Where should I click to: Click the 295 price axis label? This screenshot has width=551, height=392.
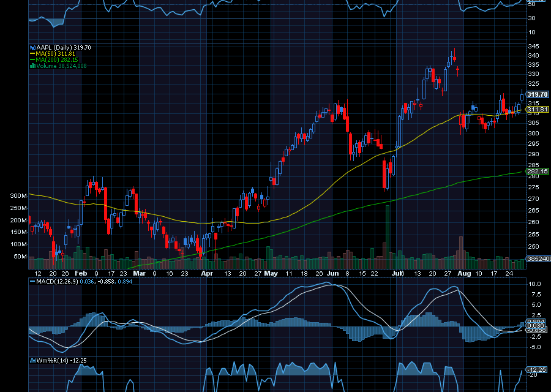coord(533,144)
